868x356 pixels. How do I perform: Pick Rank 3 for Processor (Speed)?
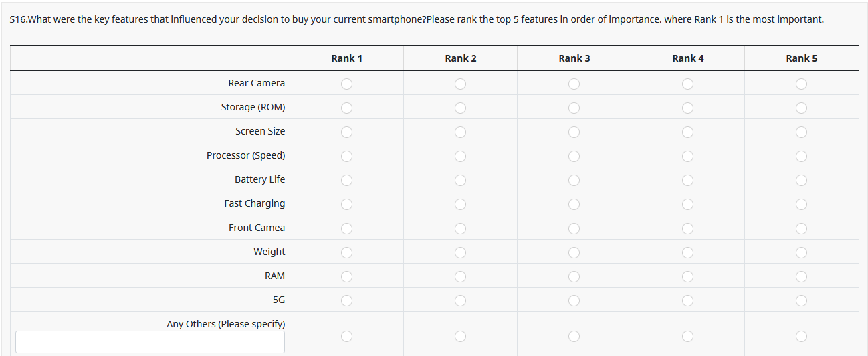574,156
